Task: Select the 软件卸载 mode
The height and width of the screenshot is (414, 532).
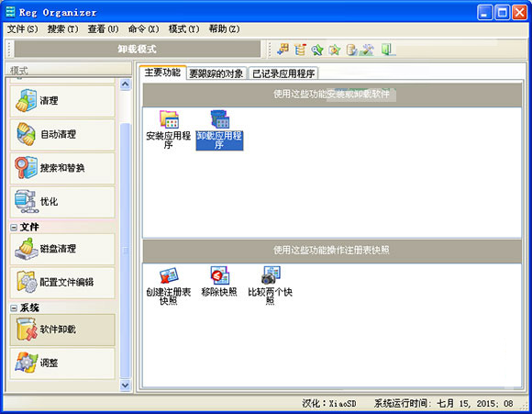Action: (x=62, y=330)
